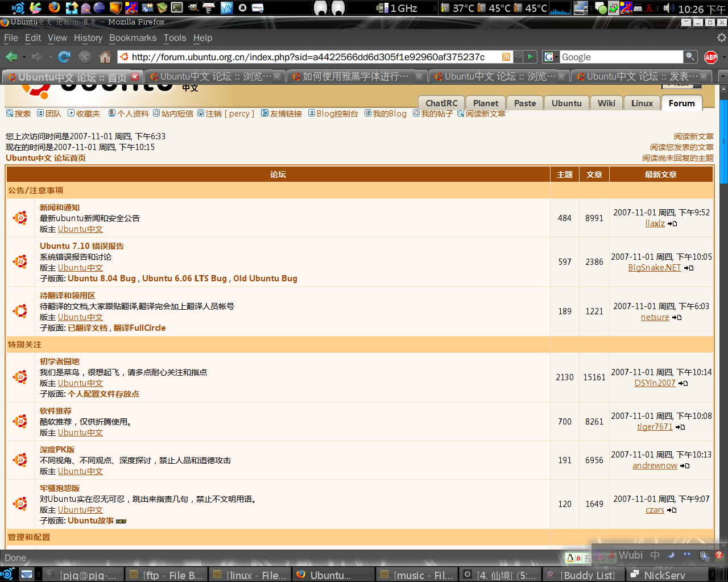Click the search magnifier button

point(690,57)
